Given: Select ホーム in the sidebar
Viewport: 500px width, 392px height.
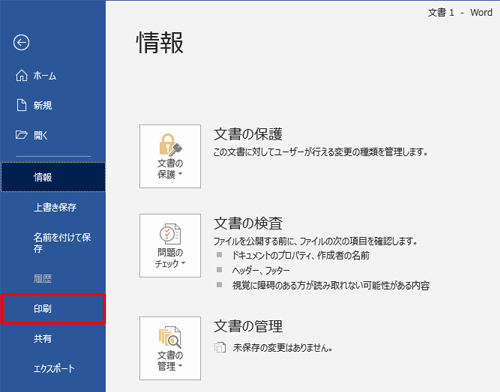Looking at the screenshot, I should pos(53,76).
